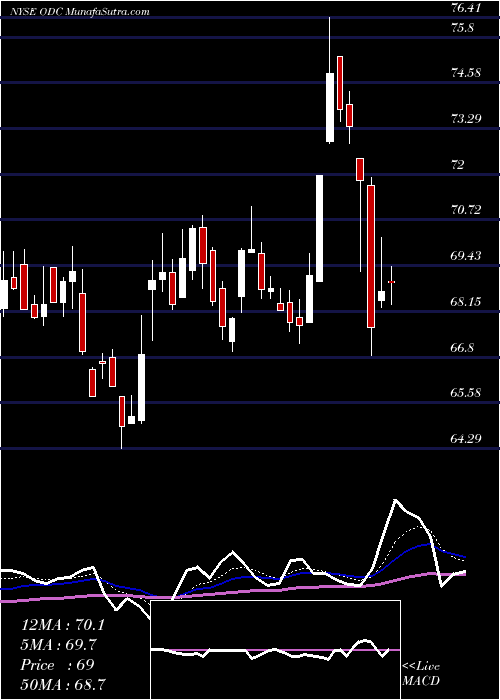Screen dimensions: 500x700
Task: Click the tallest white candle near 72
Action: tap(320, 229)
